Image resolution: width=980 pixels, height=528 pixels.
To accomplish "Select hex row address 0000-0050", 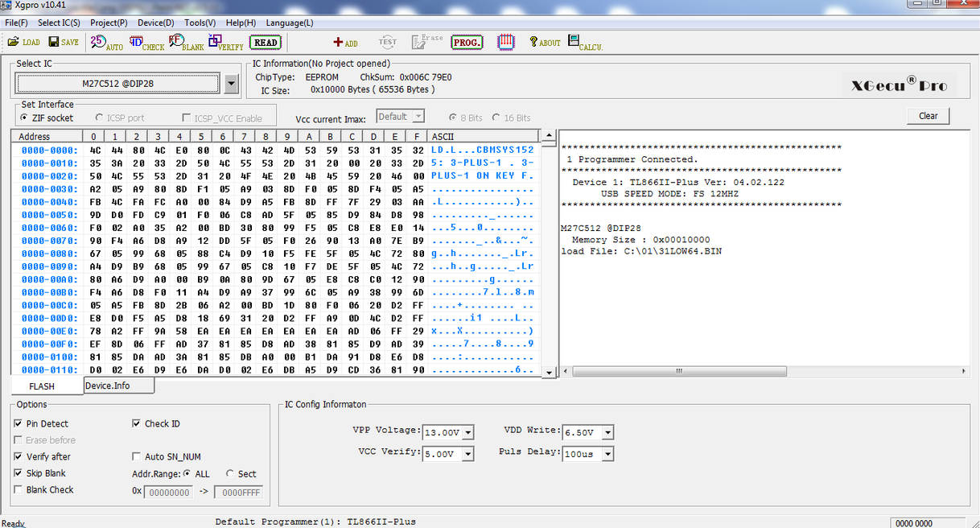I will pyautogui.click(x=49, y=215).
